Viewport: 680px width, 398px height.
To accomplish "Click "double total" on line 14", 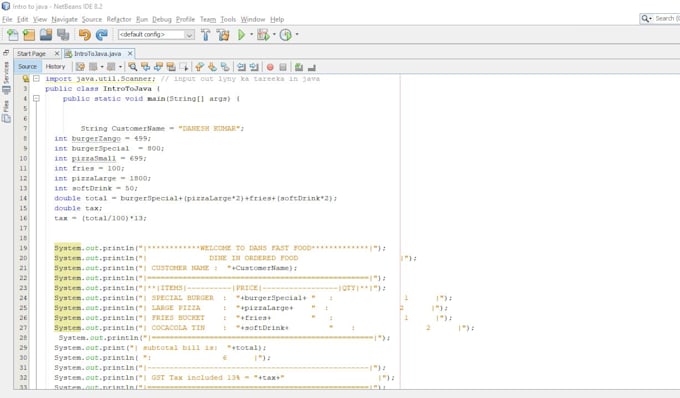I will click(80, 199).
